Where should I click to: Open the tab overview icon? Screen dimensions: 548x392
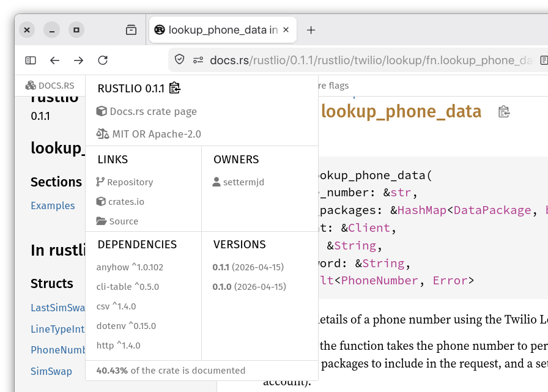point(131,30)
